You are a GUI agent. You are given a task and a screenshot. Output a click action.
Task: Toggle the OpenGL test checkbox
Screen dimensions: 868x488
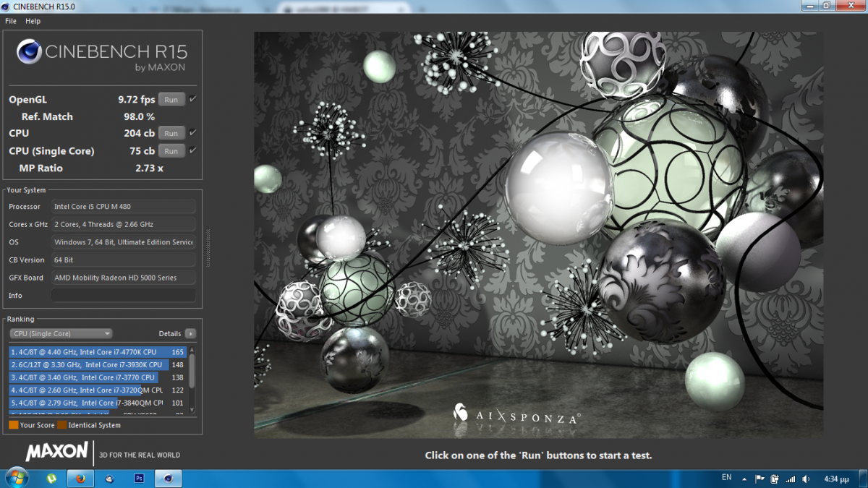tap(192, 100)
